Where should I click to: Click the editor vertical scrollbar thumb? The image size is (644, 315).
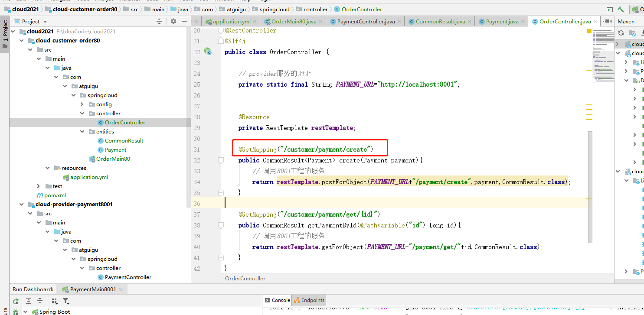(x=590, y=186)
